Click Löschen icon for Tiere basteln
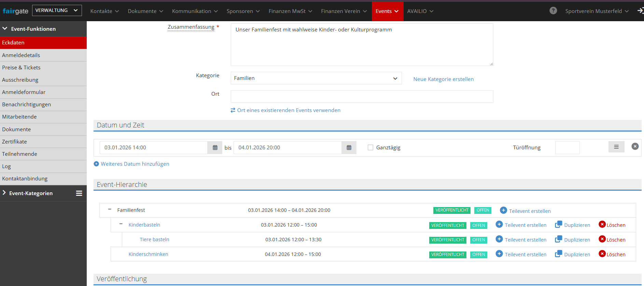This screenshot has height=286, width=644. pos(602,239)
